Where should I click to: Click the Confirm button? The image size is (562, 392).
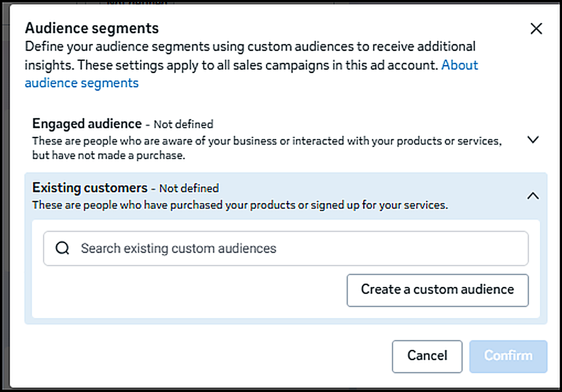508,356
